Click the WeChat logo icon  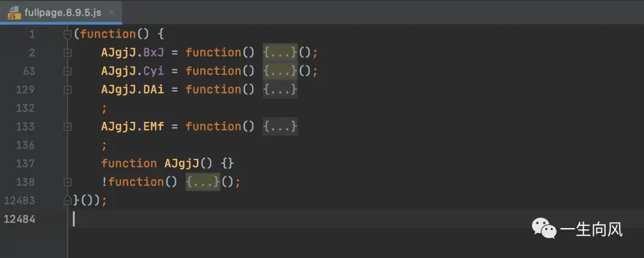coord(544,228)
